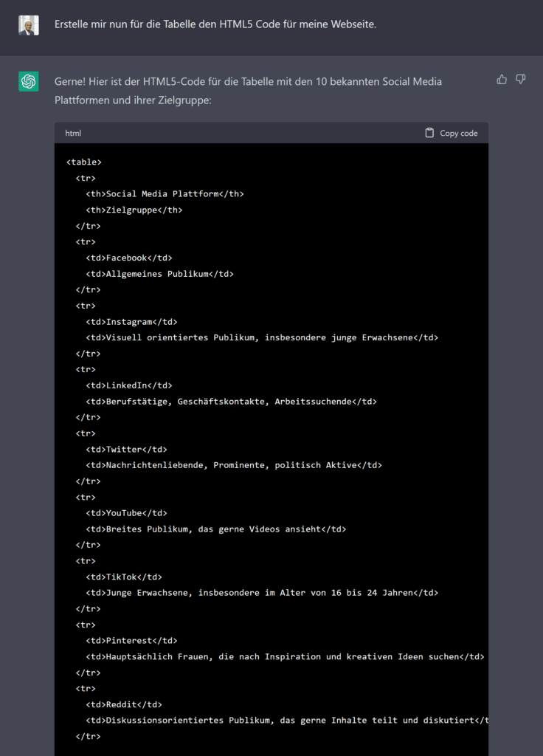
Task: Click the thumbs up feedback icon
Action: [502, 80]
